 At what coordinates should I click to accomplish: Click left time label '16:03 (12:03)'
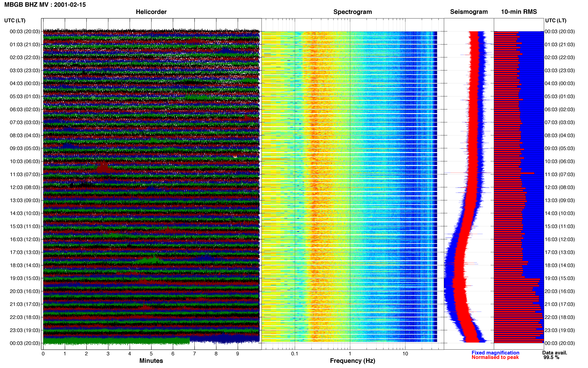(25, 239)
